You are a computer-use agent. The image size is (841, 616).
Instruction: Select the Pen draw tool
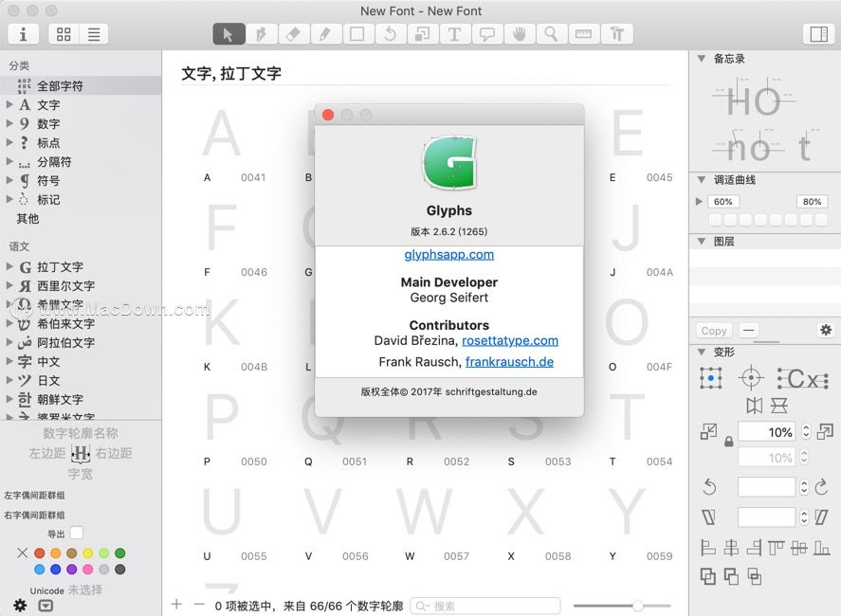click(261, 34)
